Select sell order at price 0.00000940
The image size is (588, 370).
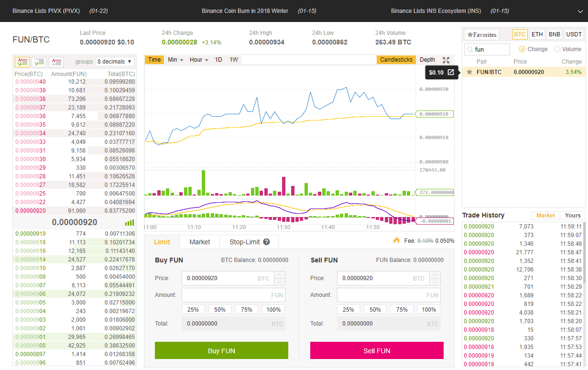coord(75,82)
